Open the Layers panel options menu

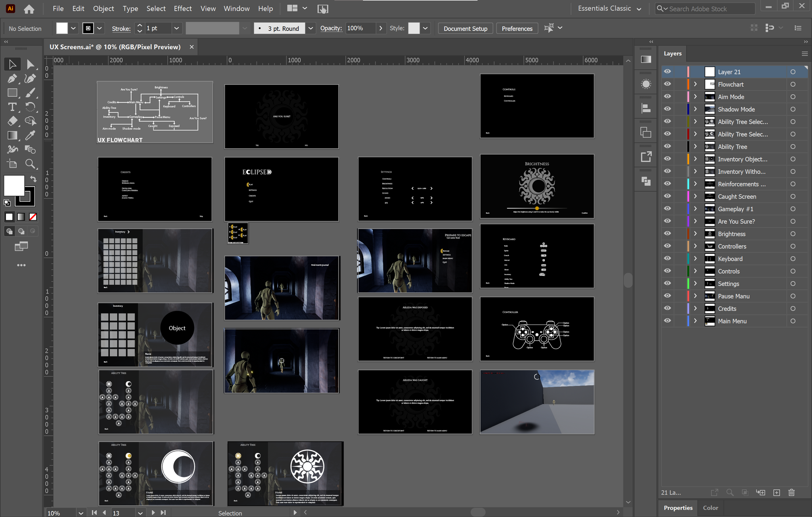804,53
